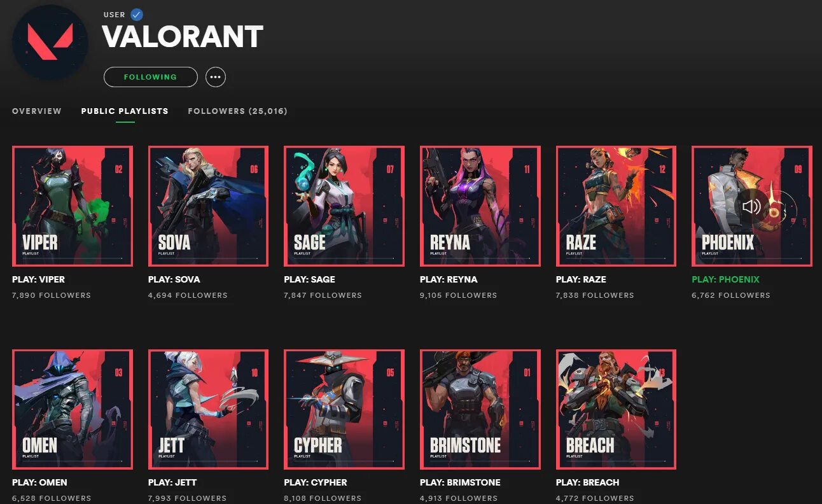Open the Reyna playlist cover
This screenshot has width=822, height=504.
pos(480,206)
